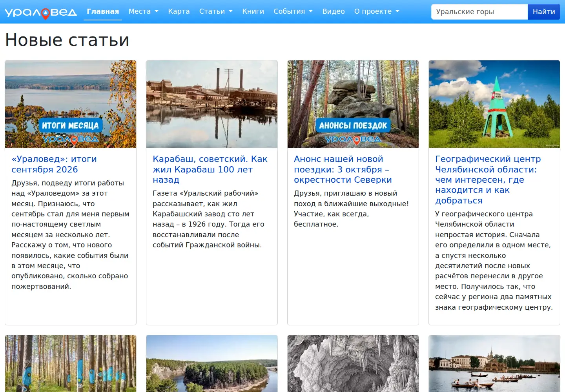The width and height of the screenshot is (565, 392).
Task: Open the Карта navigation link
Action: (x=179, y=11)
